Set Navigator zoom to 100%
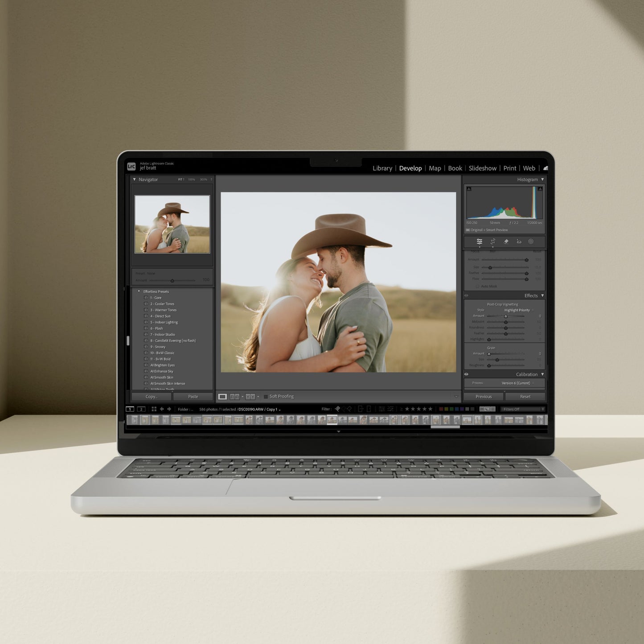 [x=192, y=180]
